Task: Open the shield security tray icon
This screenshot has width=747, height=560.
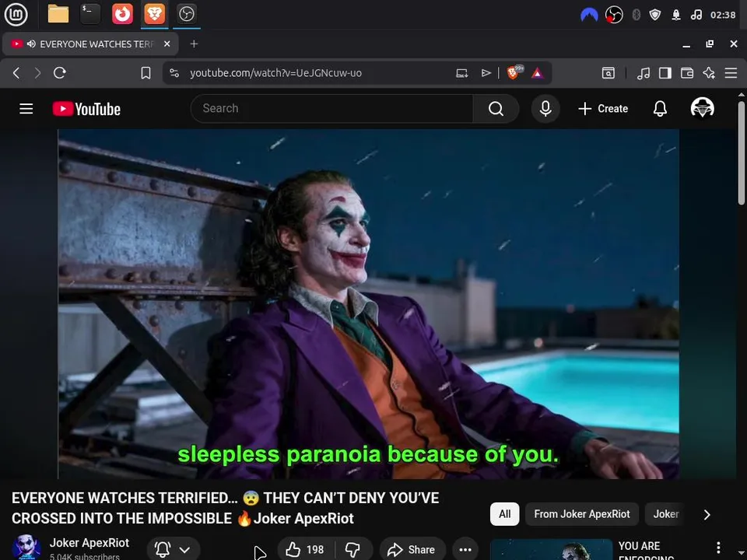Action: pyautogui.click(x=655, y=16)
